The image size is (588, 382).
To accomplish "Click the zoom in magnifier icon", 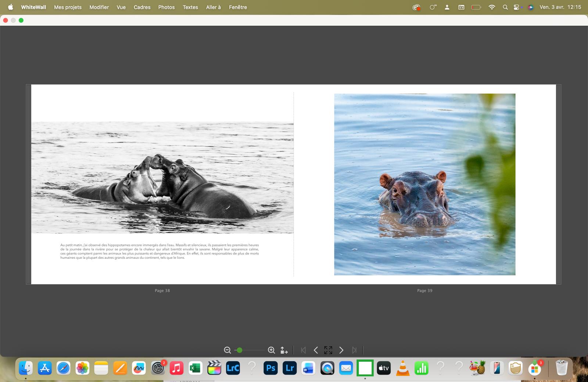I will (x=271, y=350).
